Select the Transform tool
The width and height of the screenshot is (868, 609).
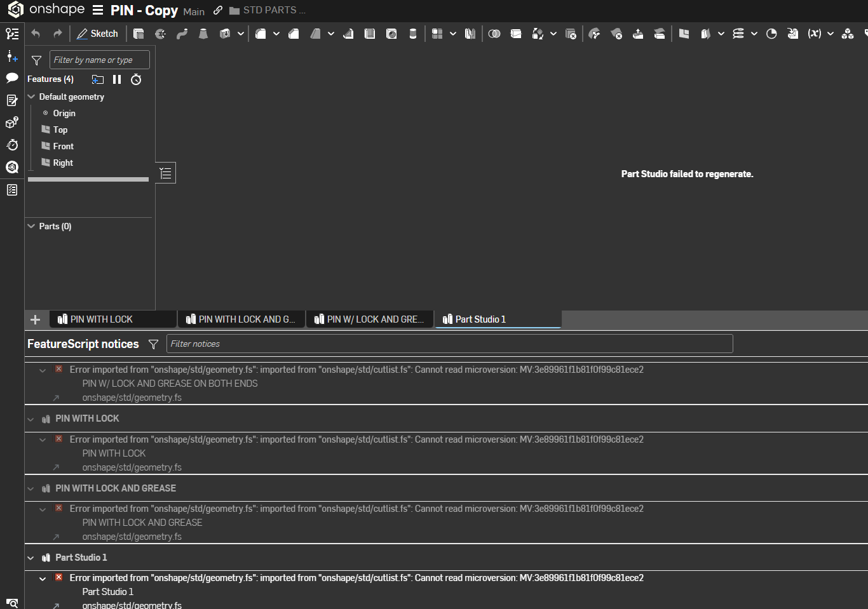tap(538, 34)
